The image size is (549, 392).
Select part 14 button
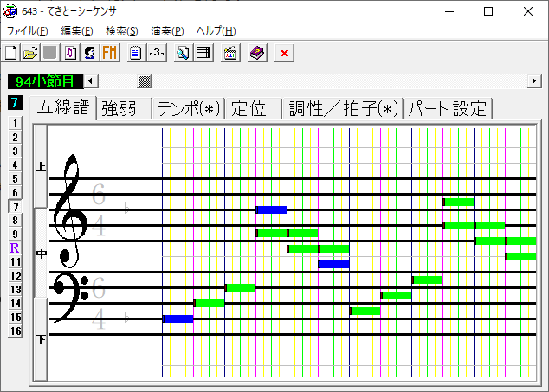click(15, 304)
